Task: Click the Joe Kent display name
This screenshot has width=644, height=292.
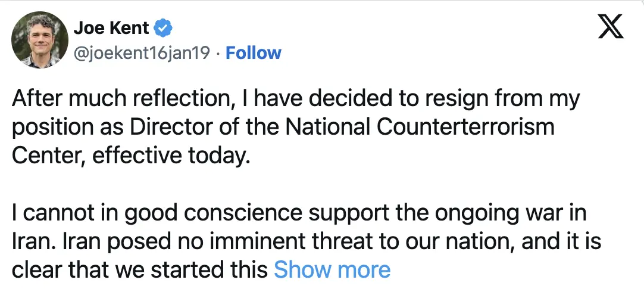Action: pyautogui.click(x=111, y=27)
